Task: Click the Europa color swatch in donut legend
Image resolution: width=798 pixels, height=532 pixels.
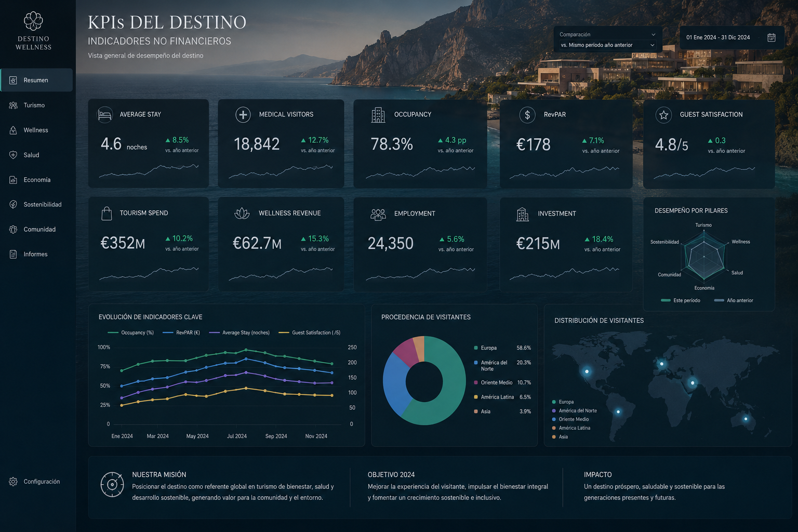Action: pyautogui.click(x=476, y=348)
